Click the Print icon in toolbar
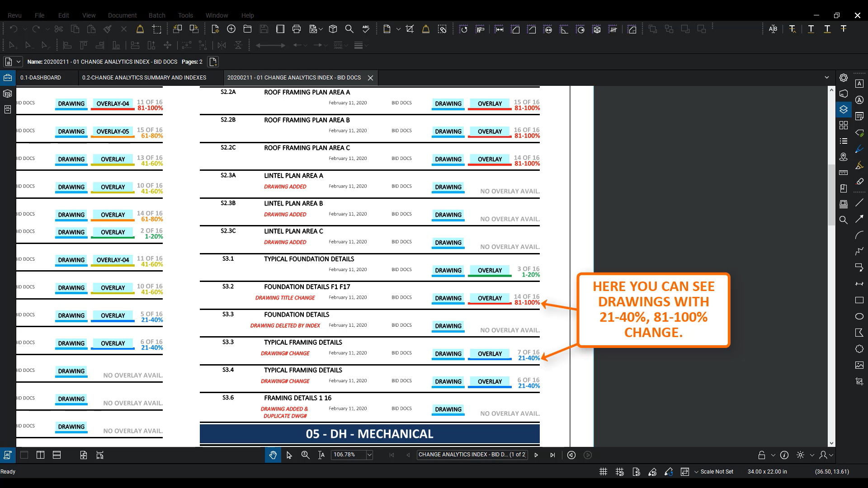 (x=297, y=29)
